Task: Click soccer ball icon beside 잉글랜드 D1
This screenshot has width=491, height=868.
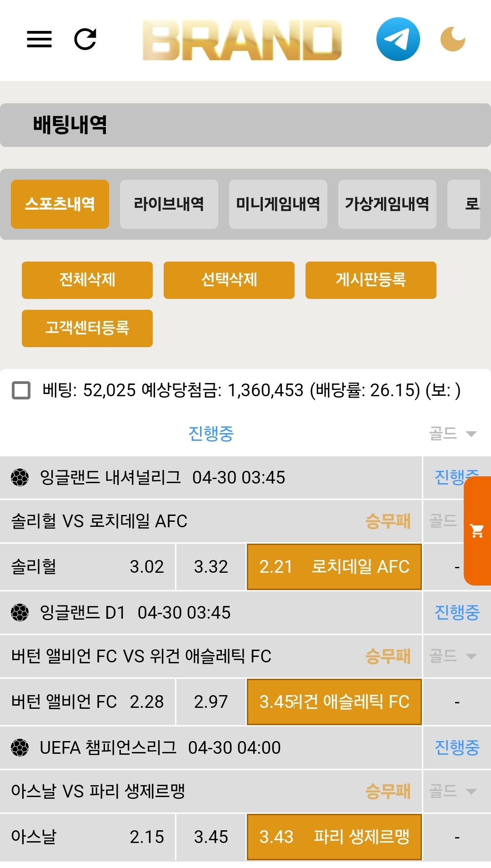Action: click(x=20, y=612)
